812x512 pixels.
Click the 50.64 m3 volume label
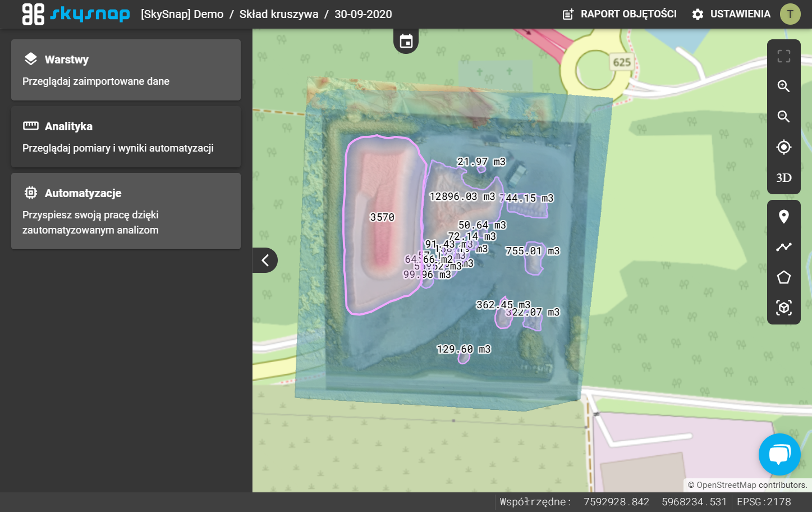click(482, 225)
